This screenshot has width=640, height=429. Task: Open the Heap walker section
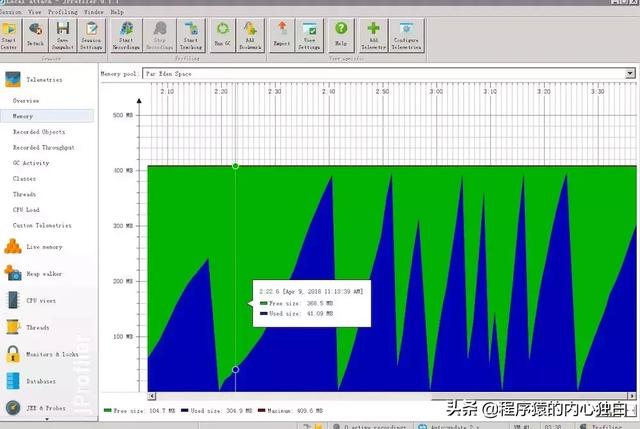44,274
